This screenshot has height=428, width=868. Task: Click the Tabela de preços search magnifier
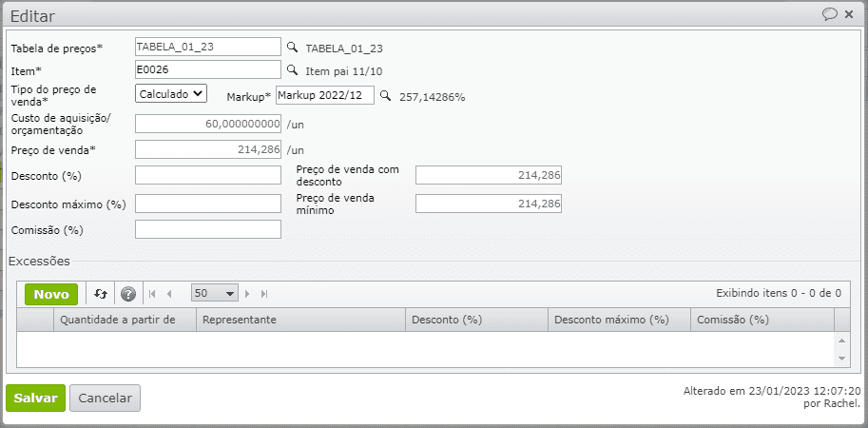click(293, 47)
